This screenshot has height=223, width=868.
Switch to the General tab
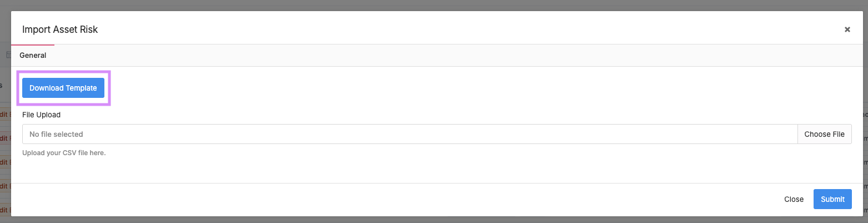point(33,56)
